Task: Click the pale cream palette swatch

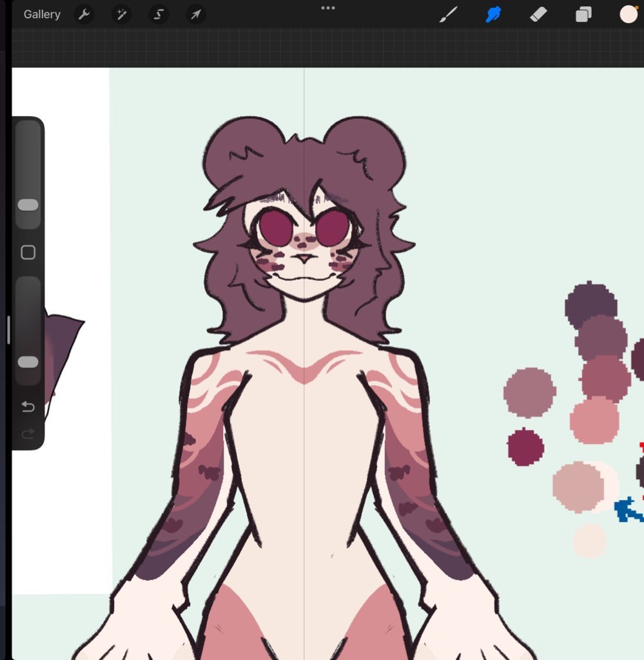Action: click(x=590, y=541)
